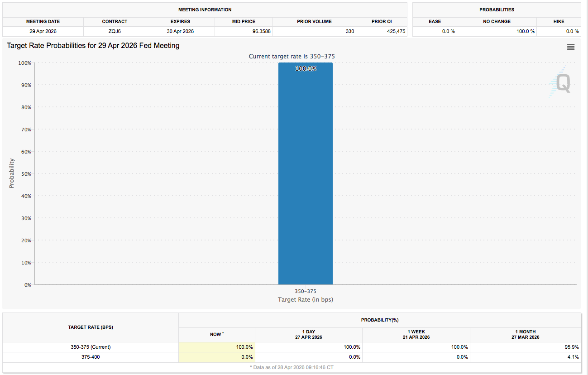Click the 350–375 x-axis tick label
588x375 pixels.
click(x=306, y=292)
